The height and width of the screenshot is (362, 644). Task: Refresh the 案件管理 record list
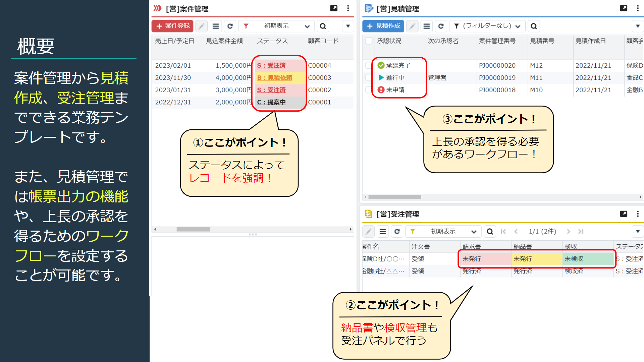[230, 26]
